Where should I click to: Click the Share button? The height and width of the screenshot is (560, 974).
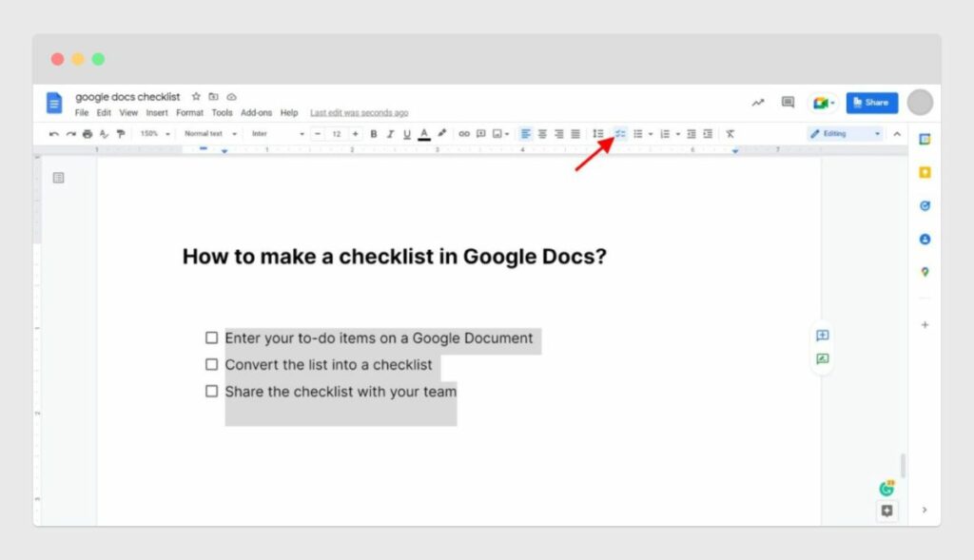tap(871, 102)
